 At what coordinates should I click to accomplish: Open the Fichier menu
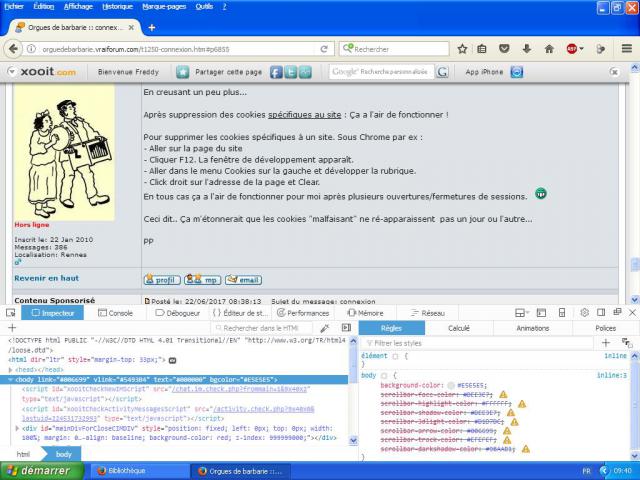[14, 7]
